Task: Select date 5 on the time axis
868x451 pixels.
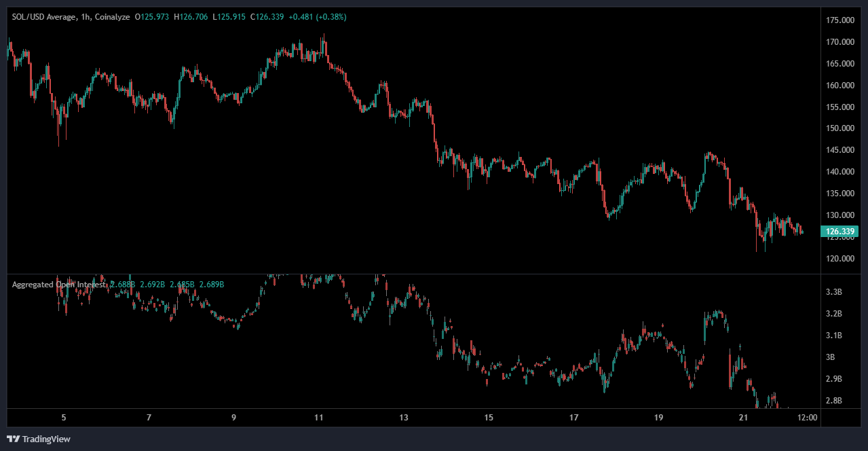Action: (x=63, y=418)
